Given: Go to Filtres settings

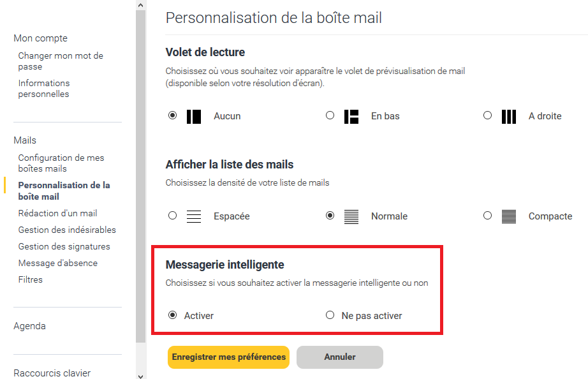Looking at the screenshot, I should click(31, 279).
